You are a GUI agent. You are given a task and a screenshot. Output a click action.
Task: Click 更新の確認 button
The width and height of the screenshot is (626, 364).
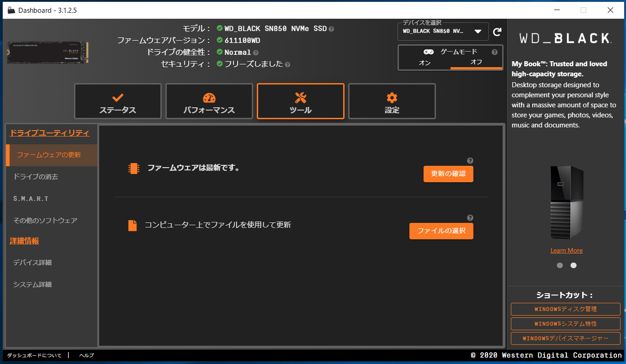click(448, 174)
